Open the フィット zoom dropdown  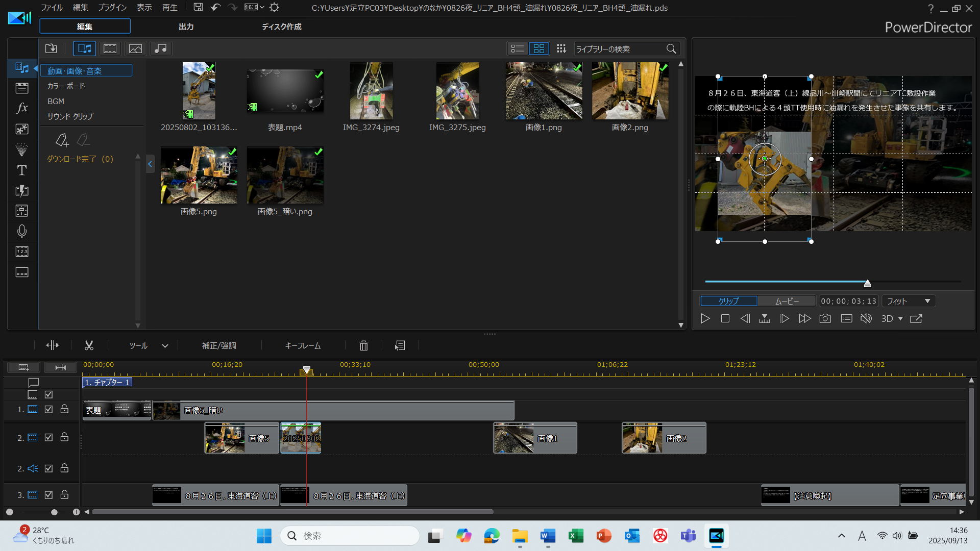(x=909, y=301)
